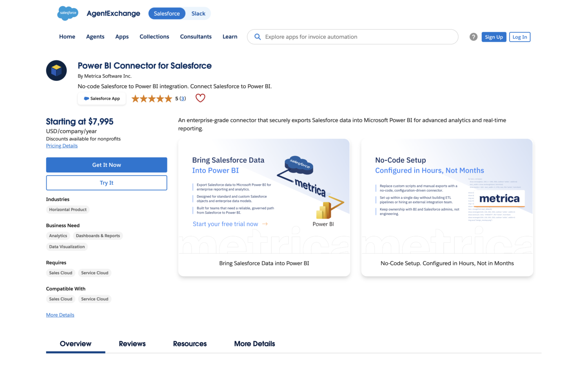The width and height of the screenshot is (588, 368).
Task: Click Sales Cloud tag under Requires
Action: coord(60,273)
